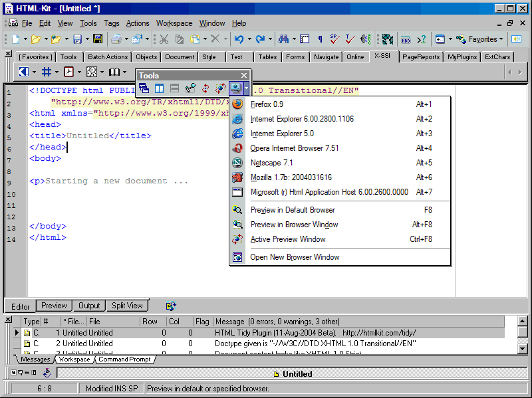Viewport: 532px width, 398px height.
Task: Click the New document icon
Action: point(15,39)
